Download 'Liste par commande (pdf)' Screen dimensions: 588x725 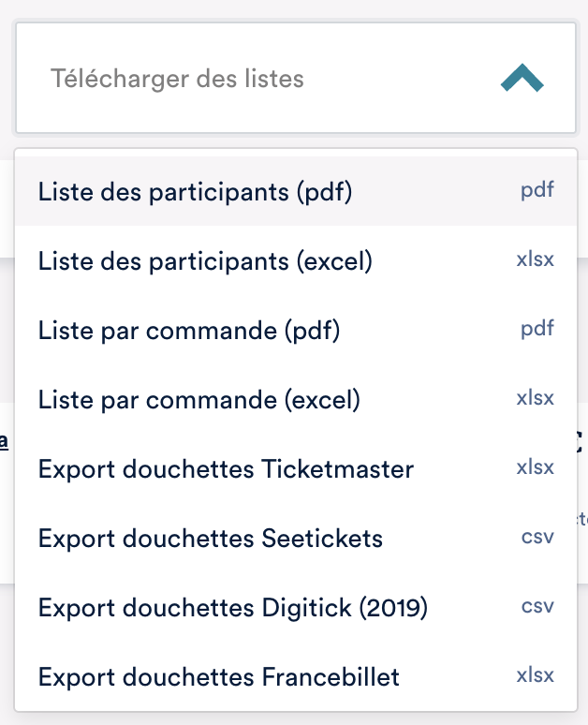pyautogui.click(x=188, y=331)
